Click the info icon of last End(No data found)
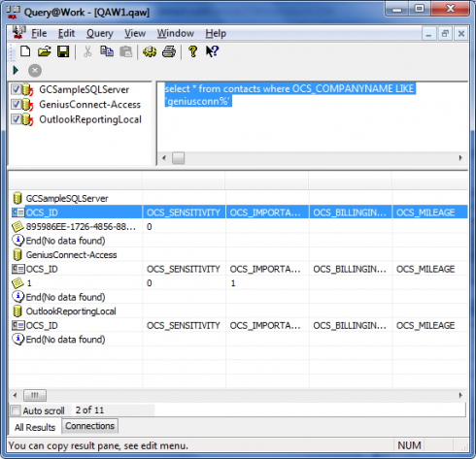This screenshot has height=459, width=476. click(18, 339)
